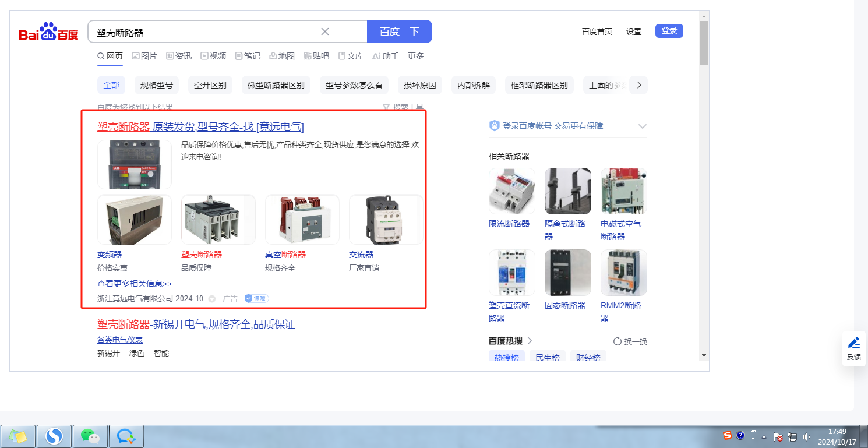Select the 内部拆解 filter chip

click(x=474, y=85)
